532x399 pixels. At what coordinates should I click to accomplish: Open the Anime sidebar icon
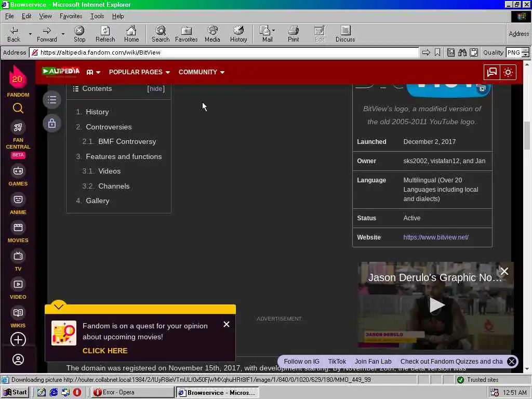(x=18, y=199)
